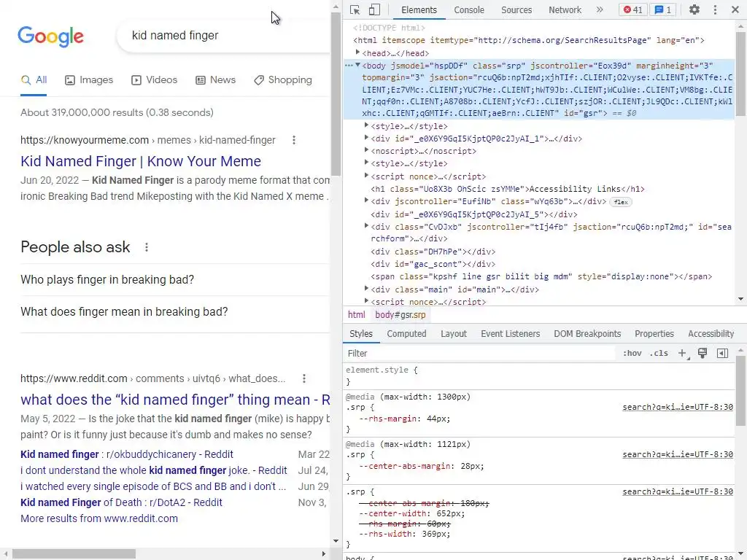
Task: Open the 1 issue message badge
Action: point(662,9)
